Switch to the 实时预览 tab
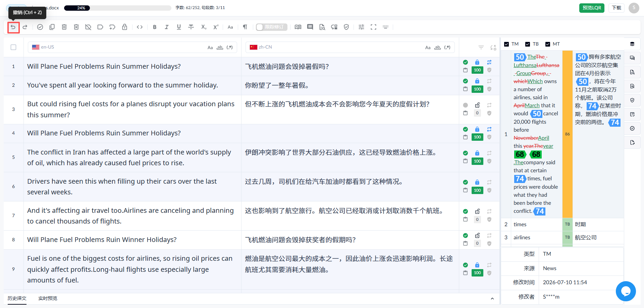The image size is (644, 308). point(48,298)
